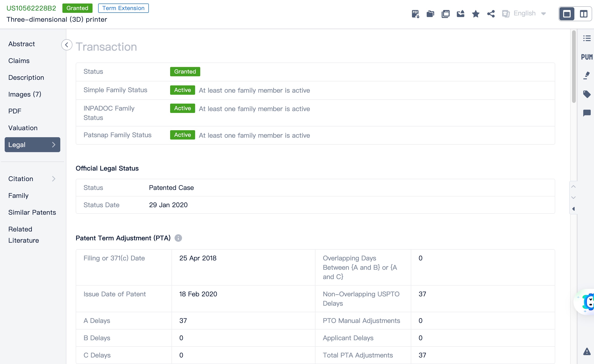Switch to single-pane view layout
Viewport: 594px width, 364px height.
coord(567,14)
